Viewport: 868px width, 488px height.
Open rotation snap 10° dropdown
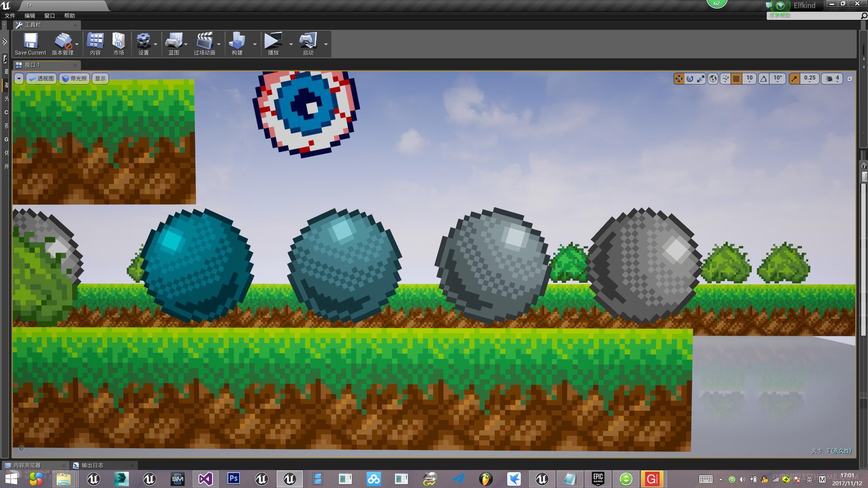778,79
